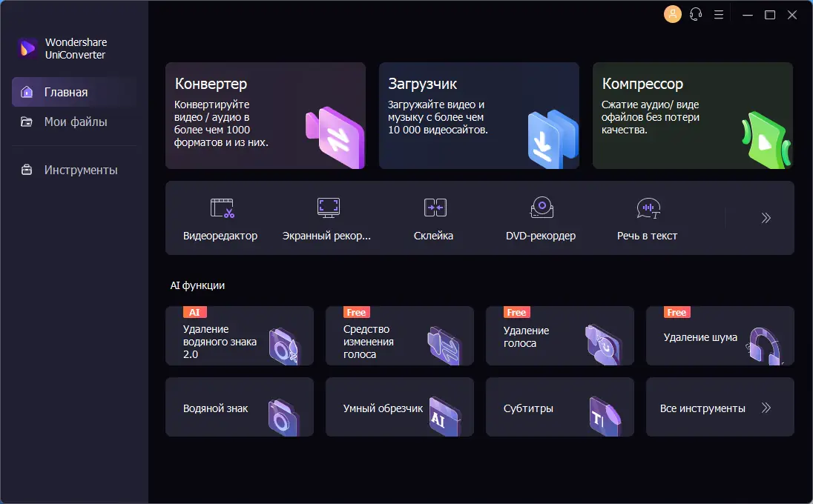Launch the Загрузчик feature
The width and height of the screenshot is (813, 504).
(x=478, y=116)
